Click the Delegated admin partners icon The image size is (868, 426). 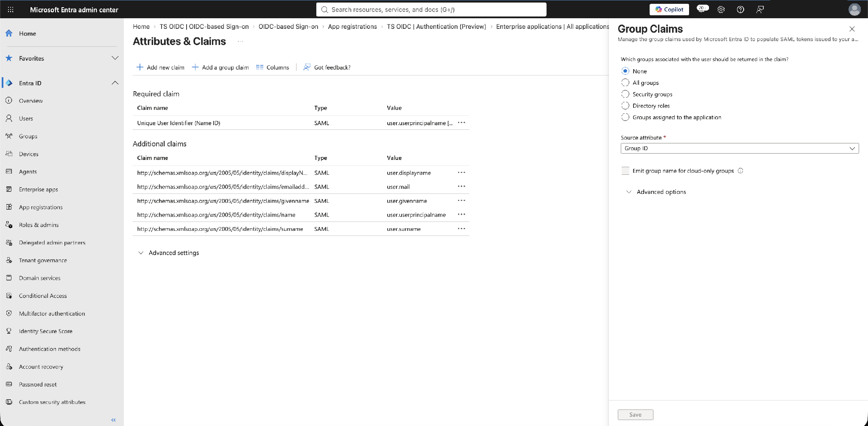tap(9, 242)
